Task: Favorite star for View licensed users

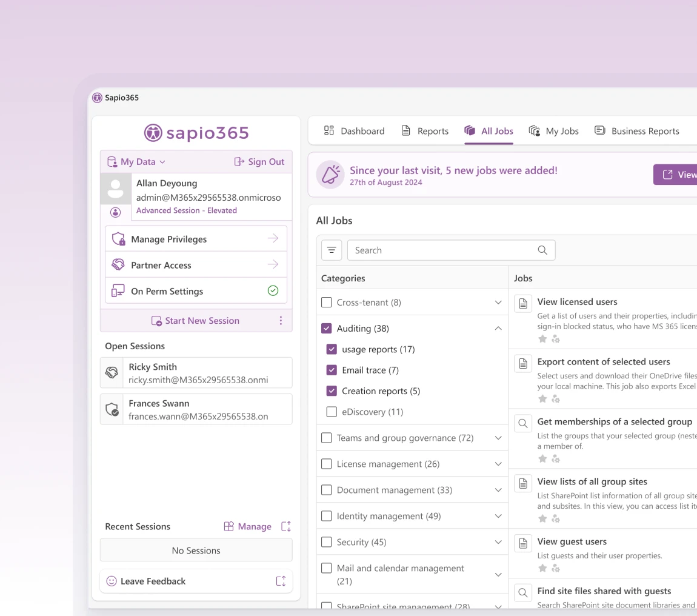Action: pos(542,340)
